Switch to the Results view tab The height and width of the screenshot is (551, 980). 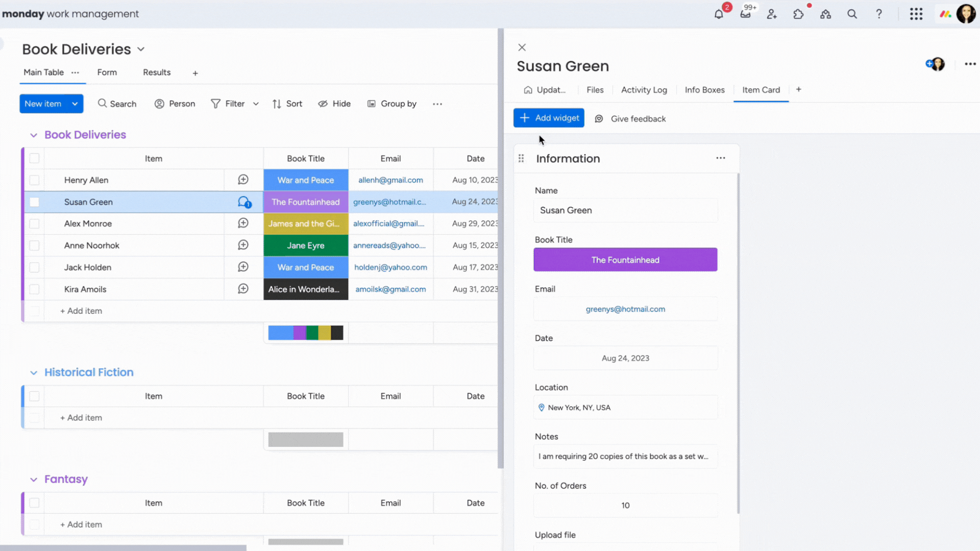pos(157,72)
